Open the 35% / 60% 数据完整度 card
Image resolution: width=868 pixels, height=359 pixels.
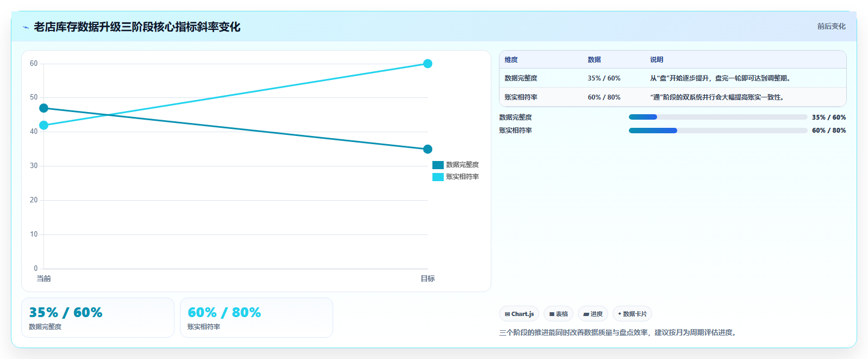coord(98,318)
